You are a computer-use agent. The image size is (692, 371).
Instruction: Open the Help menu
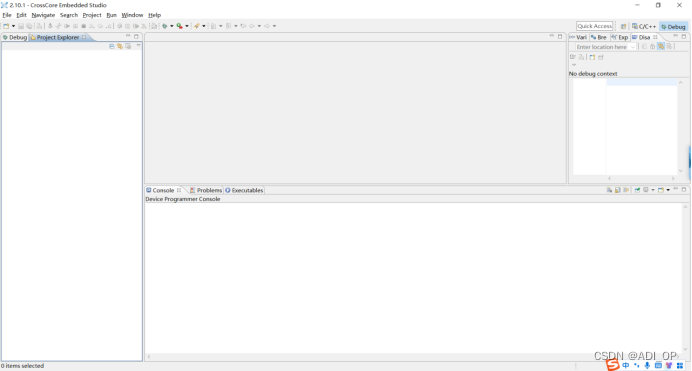154,15
